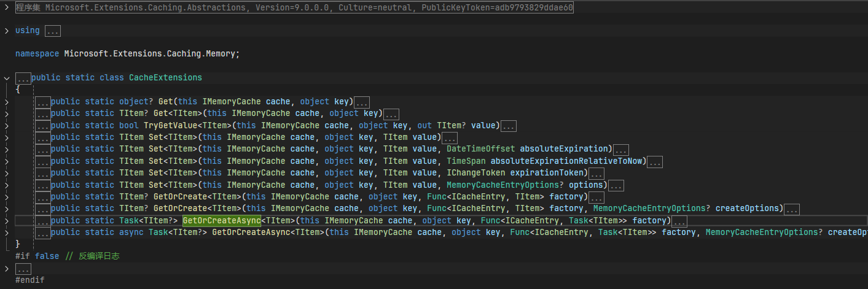Expand the chevron of the collapsed region above #endif
This screenshot has width=868, height=289.
pos(6,269)
